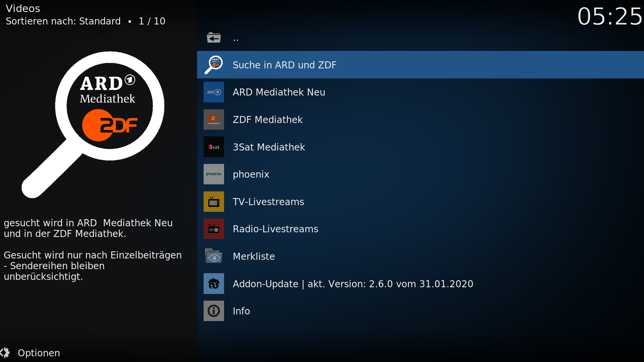644x362 pixels.
Task: Select Addon-Update version 2.6.0 entry
Action: pyautogui.click(x=420, y=284)
